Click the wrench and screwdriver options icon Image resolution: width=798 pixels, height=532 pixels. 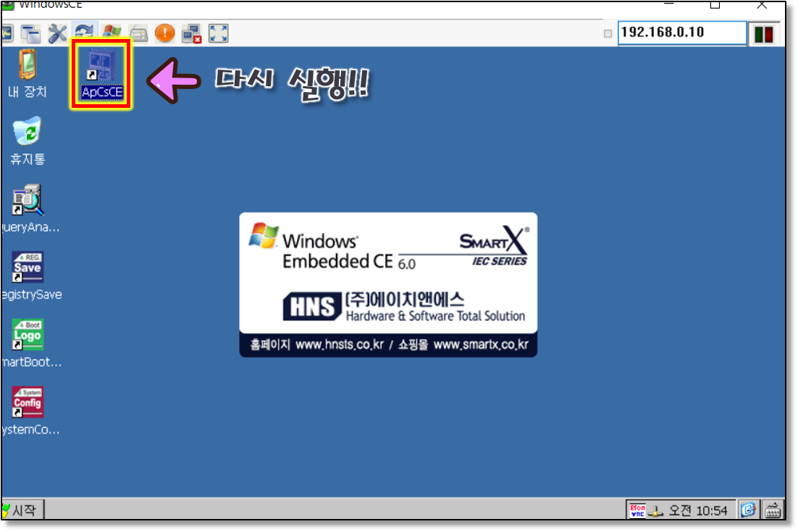click(x=57, y=33)
